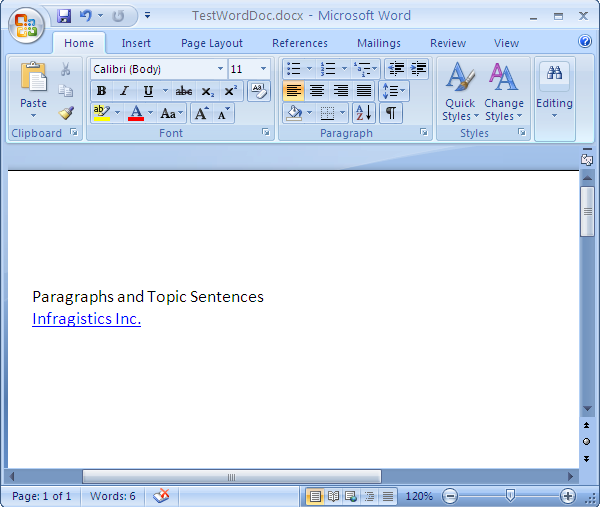Viewport: 600px width, 507px height.
Task: Click the zoom slider handle
Action: coord(510,496)
